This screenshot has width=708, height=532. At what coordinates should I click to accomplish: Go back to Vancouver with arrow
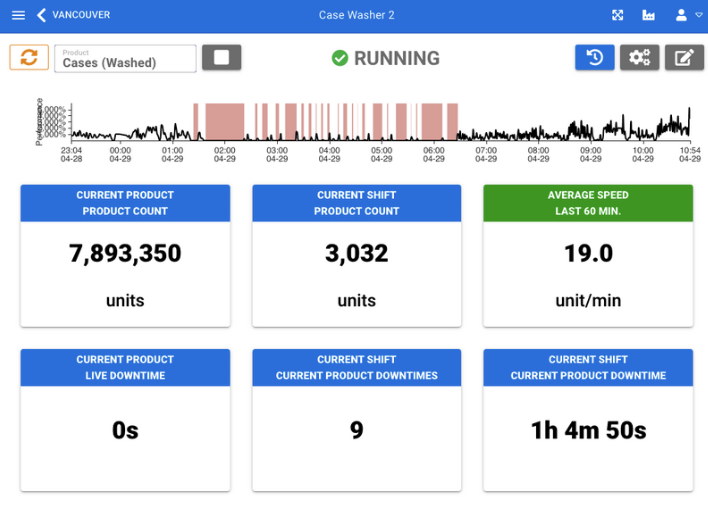(41, 15)
